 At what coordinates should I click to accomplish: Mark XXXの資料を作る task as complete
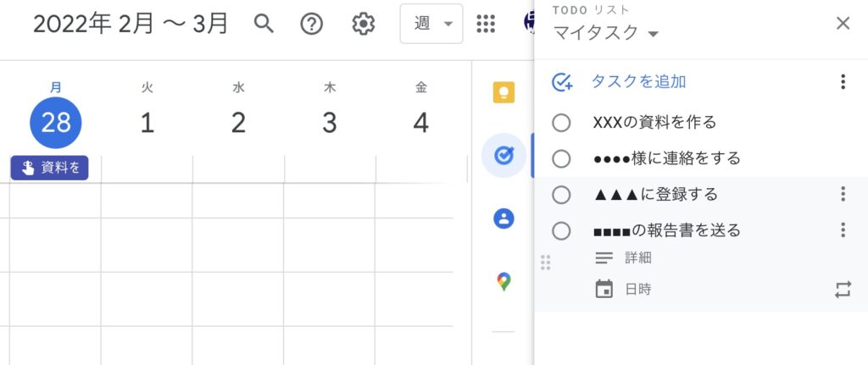click(x=561, y=123)
